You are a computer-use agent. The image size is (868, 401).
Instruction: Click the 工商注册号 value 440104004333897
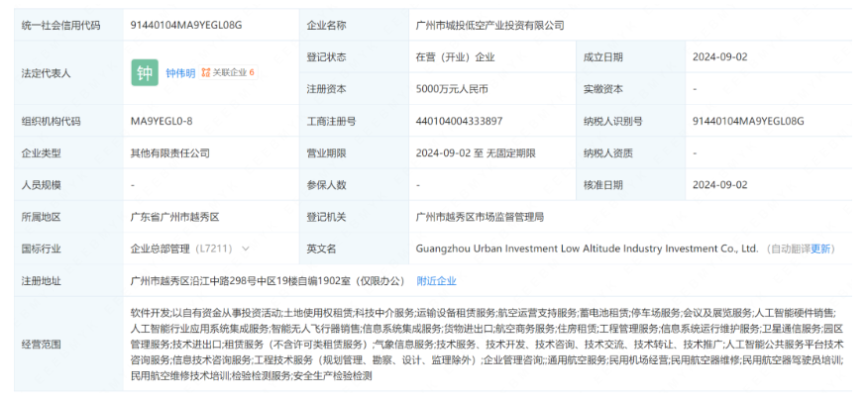(460, 121)
